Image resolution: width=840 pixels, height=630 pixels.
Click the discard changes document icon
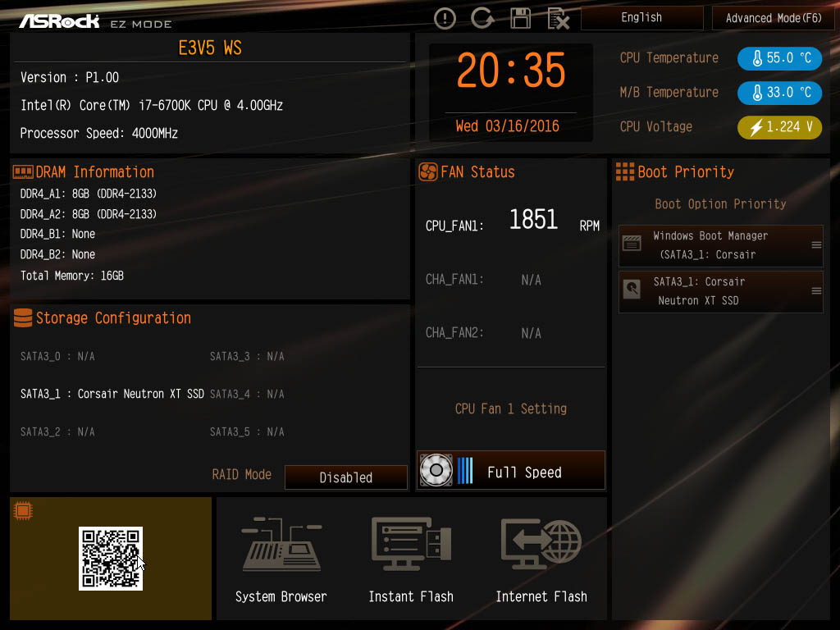point(558,20)
